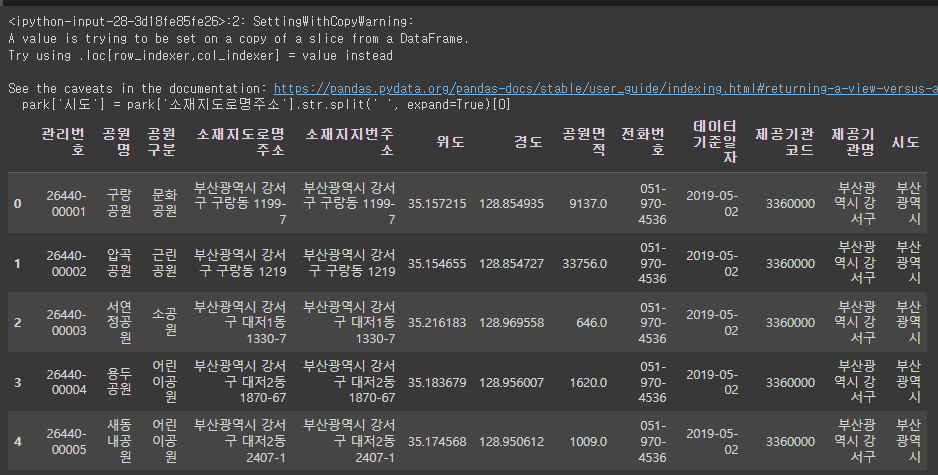Click the park['시도'] code line
The width and height of the screenshot is (938, 475).
(x=266, y=105)
